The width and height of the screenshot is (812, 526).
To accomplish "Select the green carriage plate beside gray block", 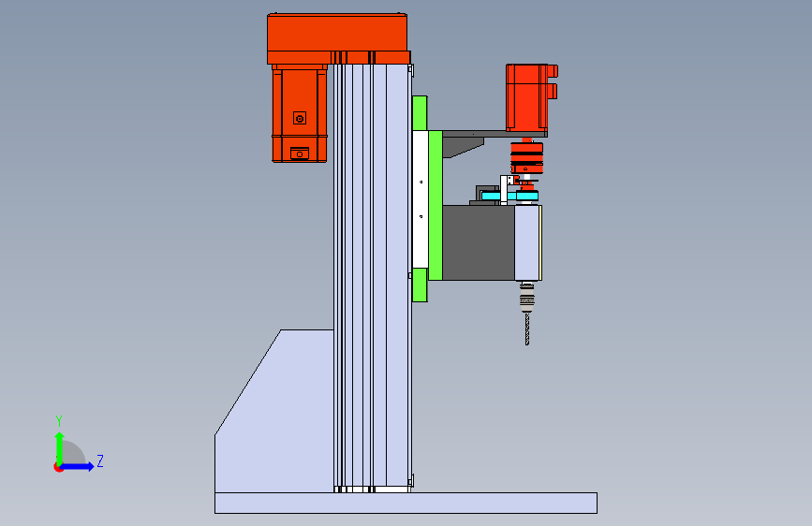I will [436, 206].
